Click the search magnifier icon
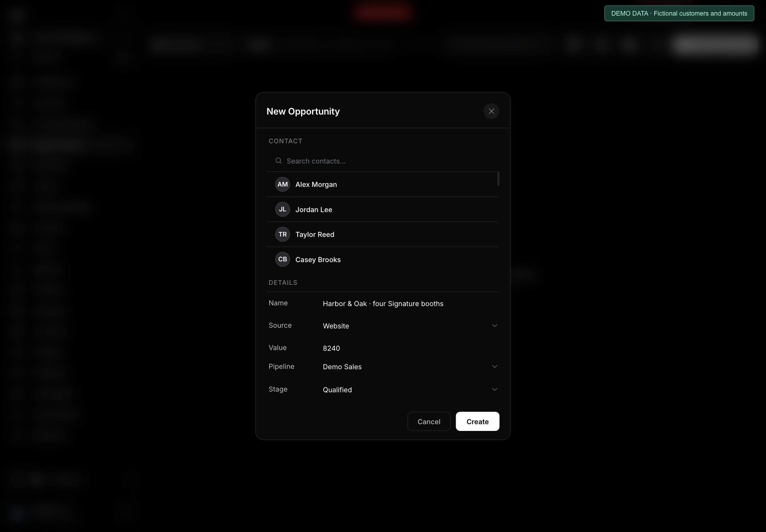The image size is (766, 532). [x=279, y=161]
